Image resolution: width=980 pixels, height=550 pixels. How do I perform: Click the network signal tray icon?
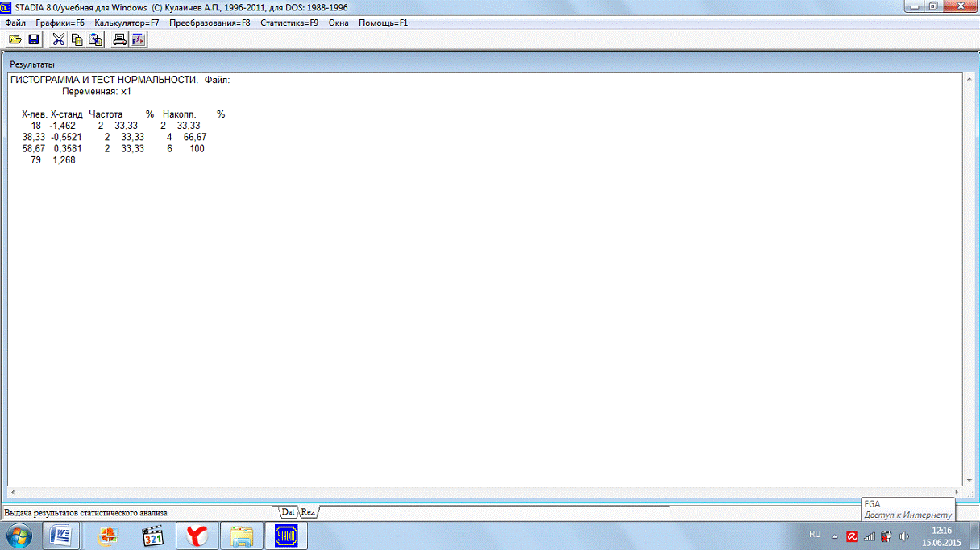pyautogui.click(x=870, y=536)
